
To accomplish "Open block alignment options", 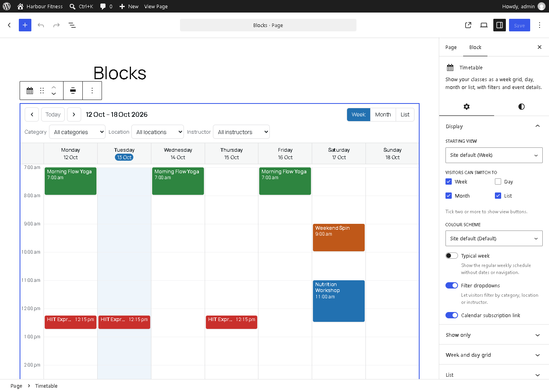I will (x=73, y=91).
